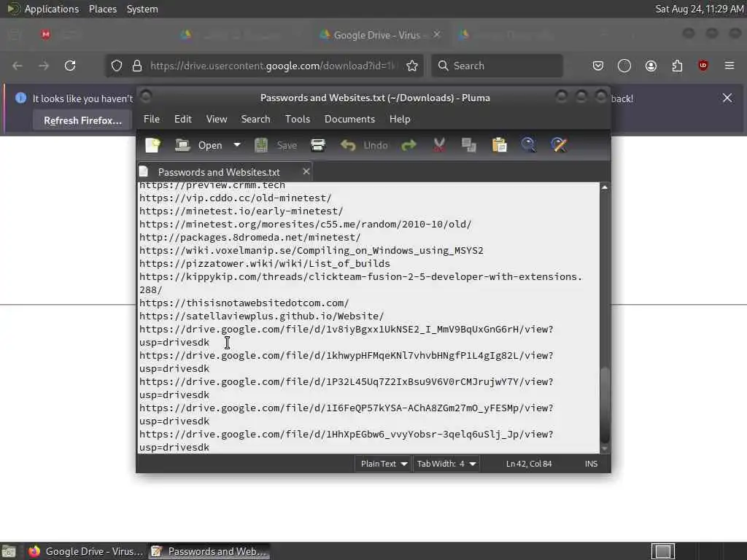
Task: Print the document with printer icon
Action: pos(318,145)
